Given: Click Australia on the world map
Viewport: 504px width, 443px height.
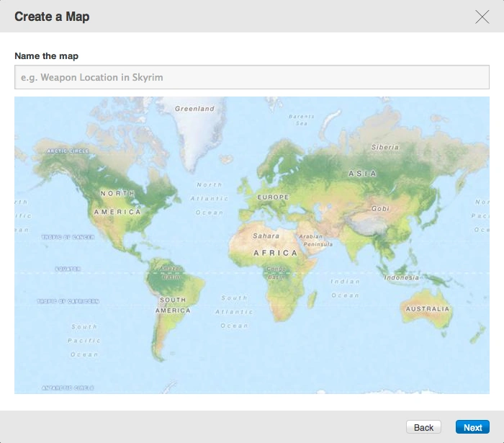Looking at the screenshot, I should click(427, 308).
